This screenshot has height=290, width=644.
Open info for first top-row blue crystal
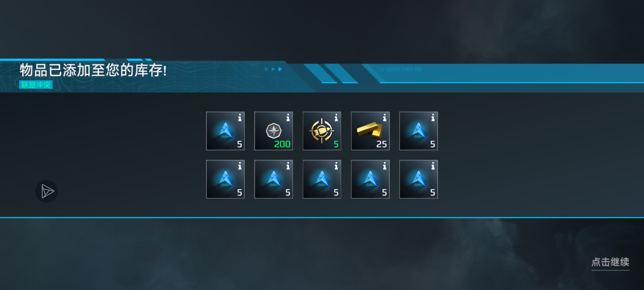(x=240, y=118)
